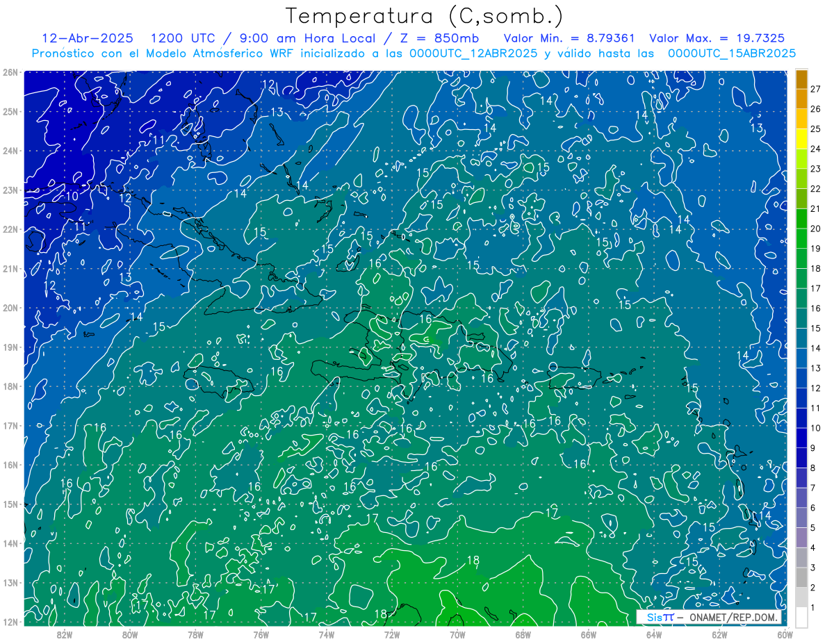
Task: Click the 64W longitude axis label
Action: 654,634
